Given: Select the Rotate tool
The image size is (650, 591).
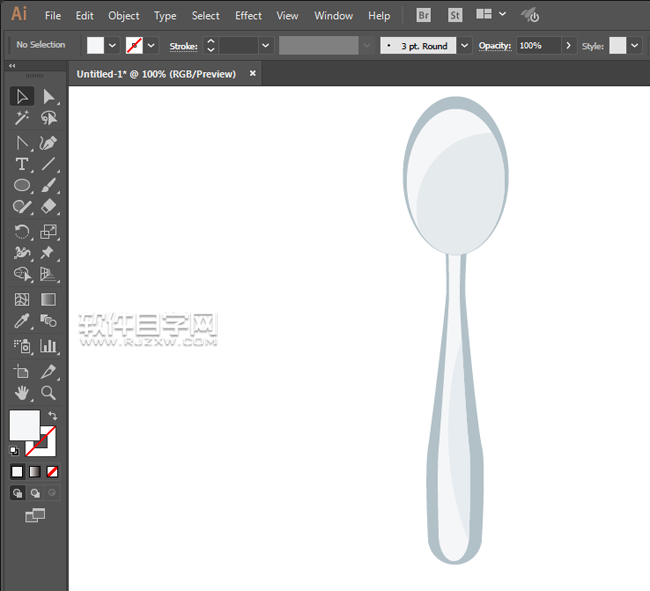Looking at the screenshot, I should (x=22, y=232).
